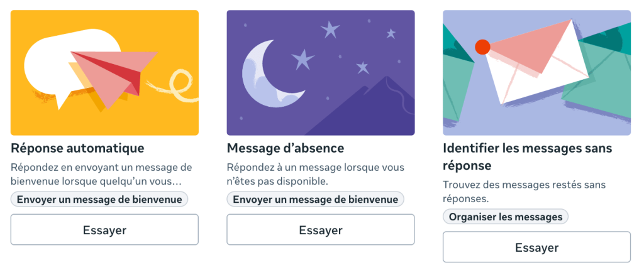Open the Message d'absence title
Image resolution: width=644 pixels, height=270 pixels.
click(285, 149)
